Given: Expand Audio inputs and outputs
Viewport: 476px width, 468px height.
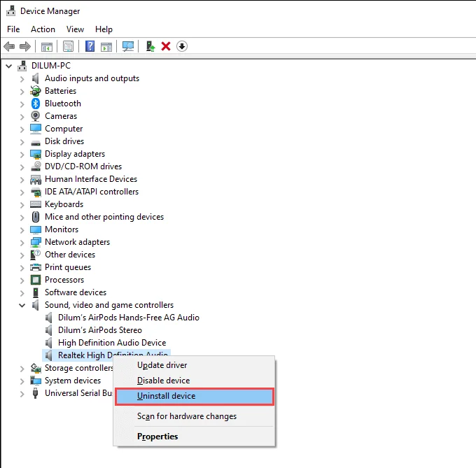Looking at the screenshot, I should pyautogui.click(x=22, y=80).
